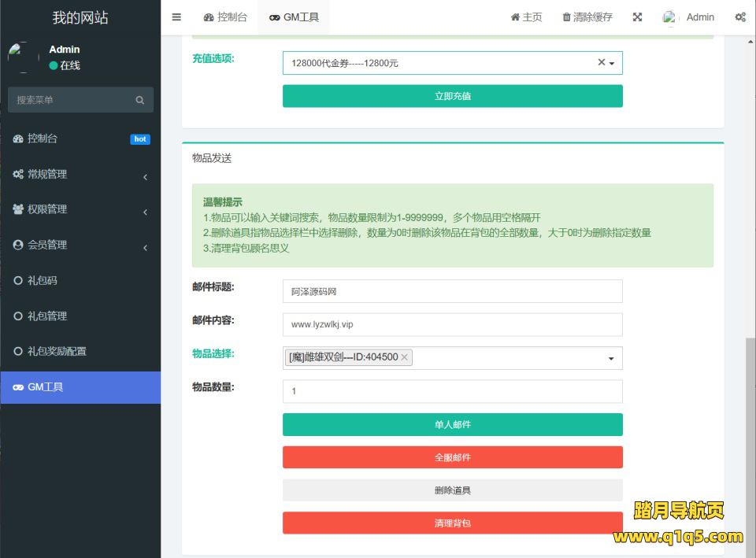The image size is (756, 558).
Task: Open 清除缓存 trash option
Action: 587,17
